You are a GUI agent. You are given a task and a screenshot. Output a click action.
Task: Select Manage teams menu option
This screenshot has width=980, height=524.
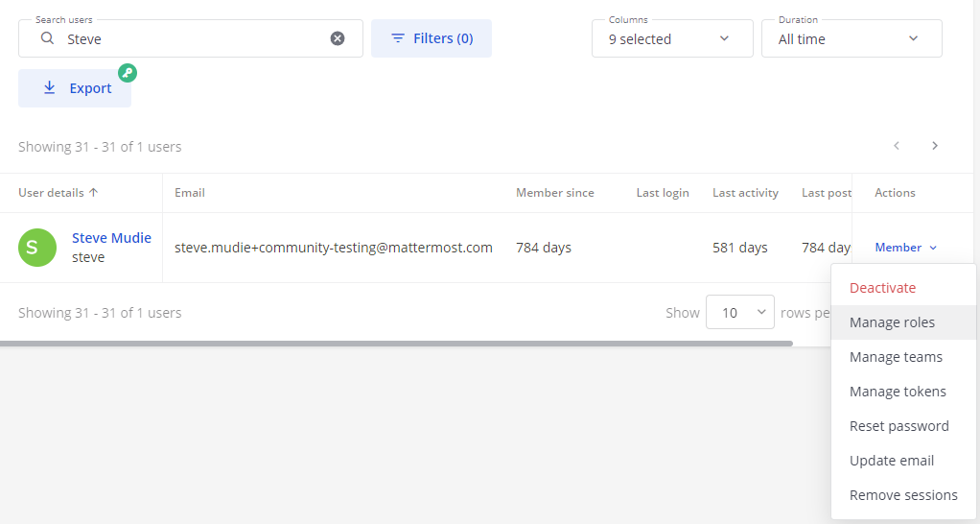[x=896, y=357]
